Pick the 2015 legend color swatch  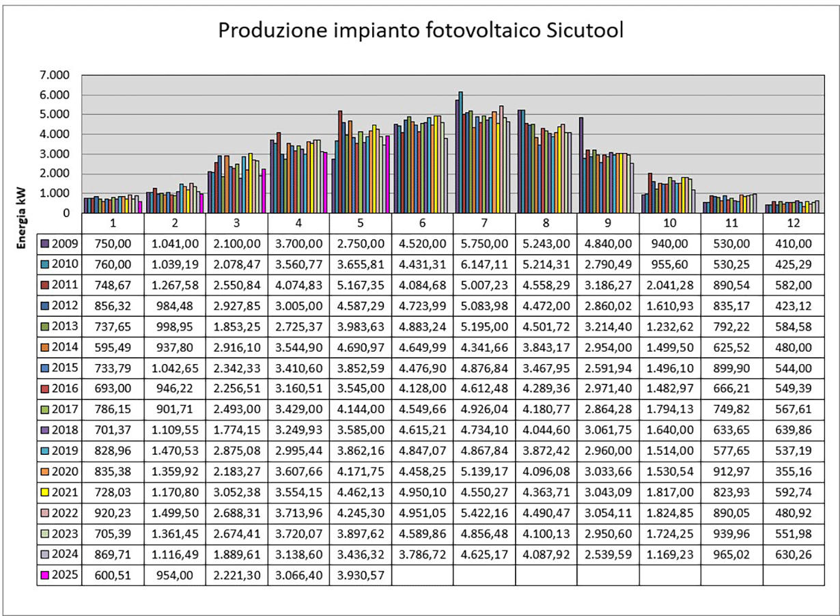[44, 367]
